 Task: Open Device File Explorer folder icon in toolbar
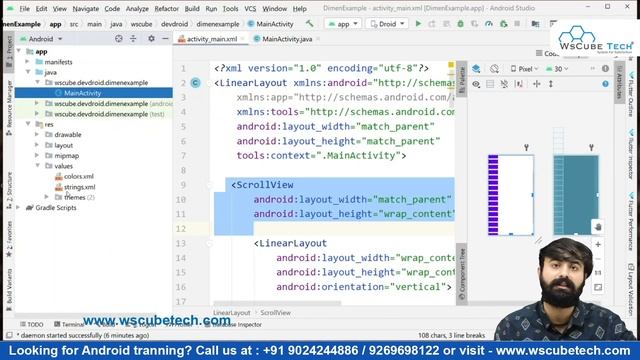click(x=535, y=24)
